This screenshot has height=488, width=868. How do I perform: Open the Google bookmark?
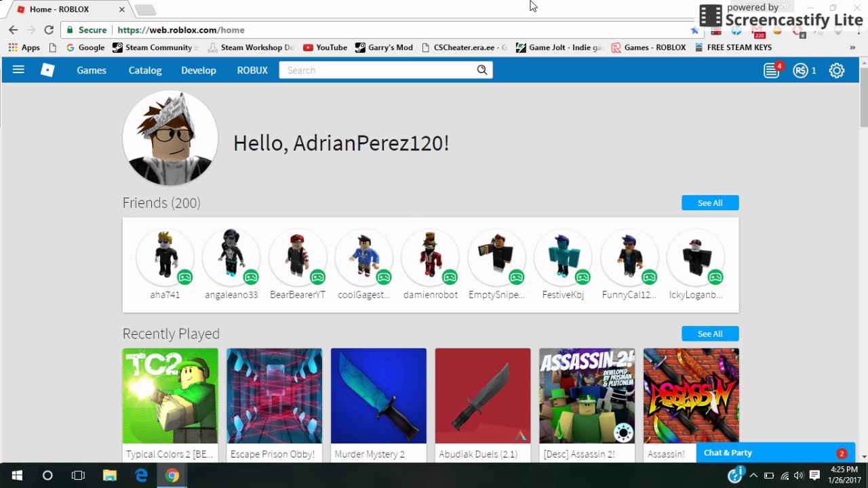click(x=85, y=47)
